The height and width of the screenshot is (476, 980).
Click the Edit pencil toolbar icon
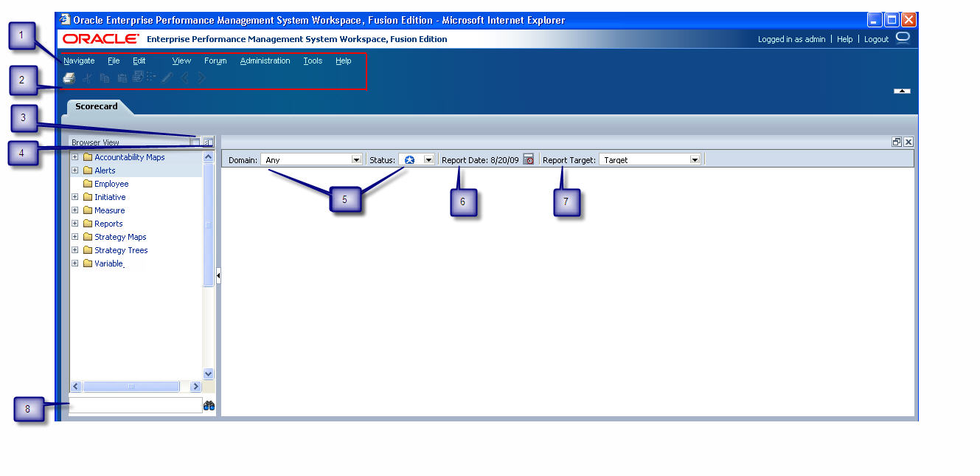167,77
